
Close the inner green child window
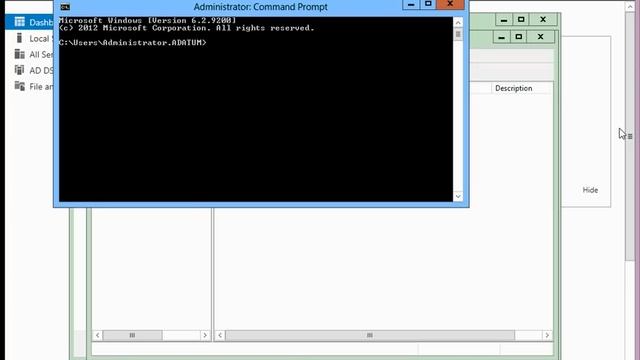(x=540, y=37)
